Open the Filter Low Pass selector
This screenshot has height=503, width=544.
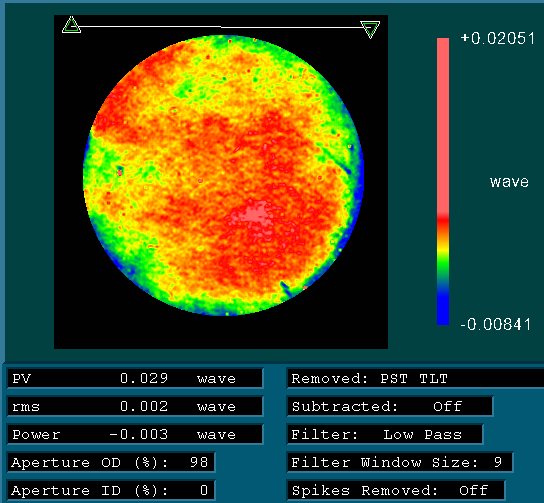(385, 434)
